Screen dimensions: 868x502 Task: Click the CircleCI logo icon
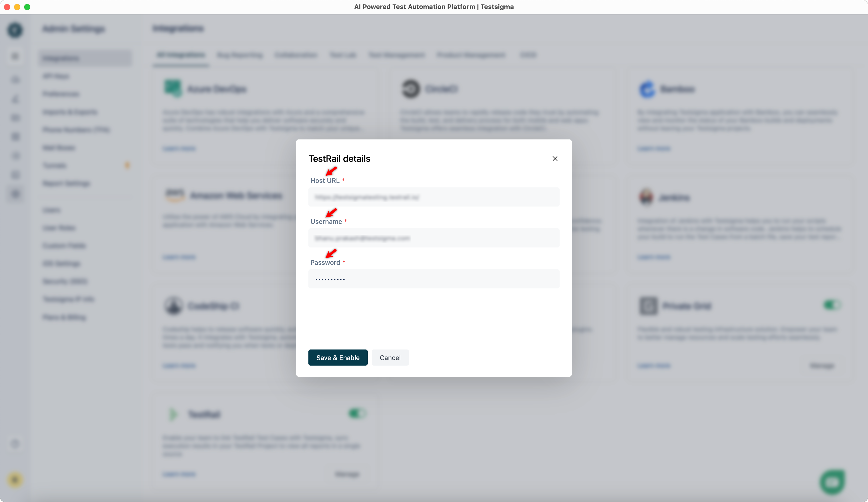coord(410,89)
